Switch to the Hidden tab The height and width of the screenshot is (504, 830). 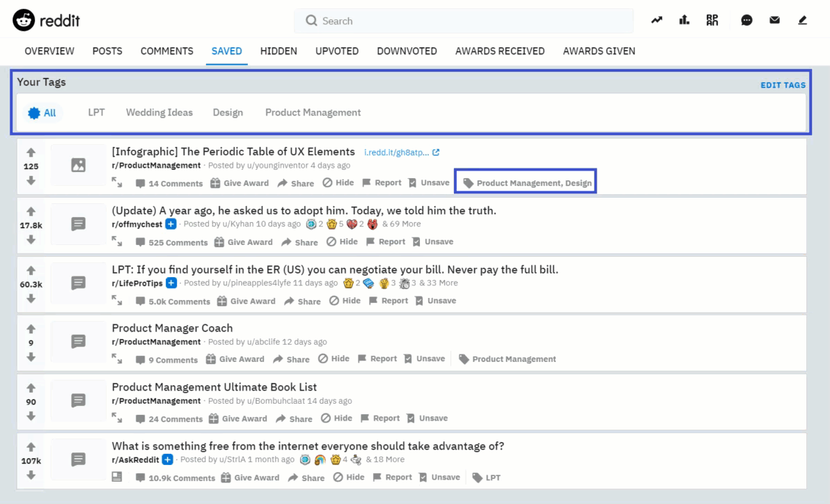pyautogui.click(x=279, y=51)
